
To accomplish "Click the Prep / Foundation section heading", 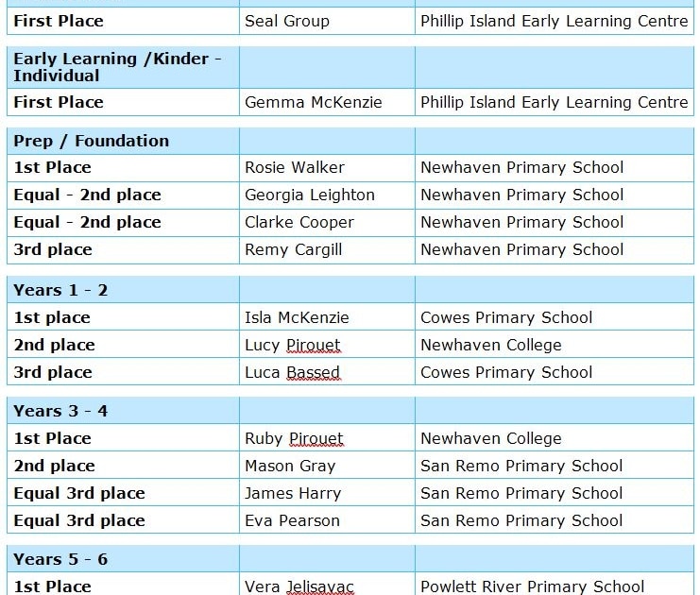I will coord(91,141).
